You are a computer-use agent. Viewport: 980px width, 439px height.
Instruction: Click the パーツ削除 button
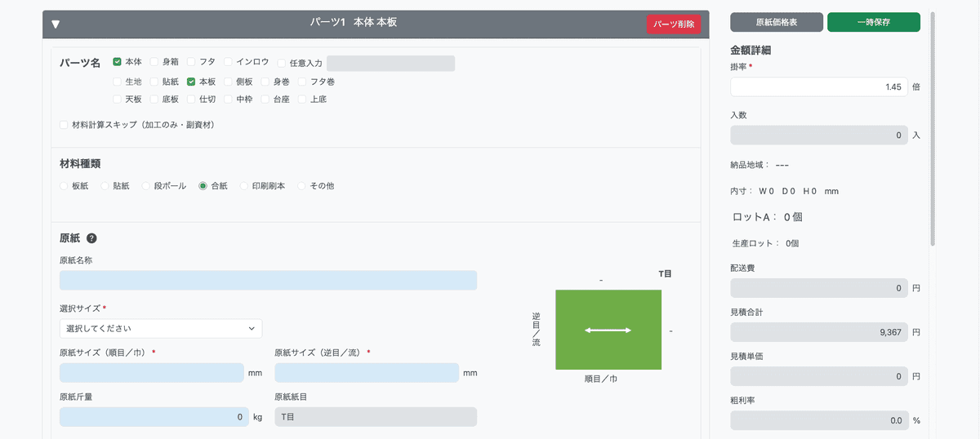pos(674,24)
